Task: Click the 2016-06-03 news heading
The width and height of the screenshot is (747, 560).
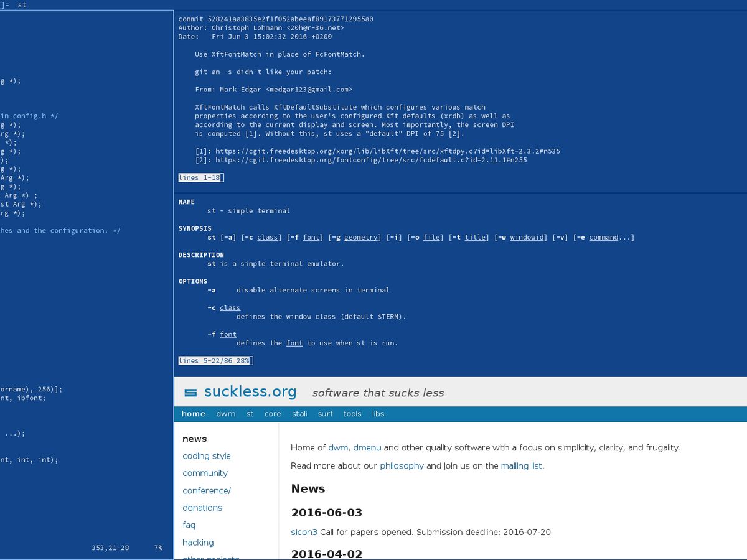Action: (x=327, y=513)
